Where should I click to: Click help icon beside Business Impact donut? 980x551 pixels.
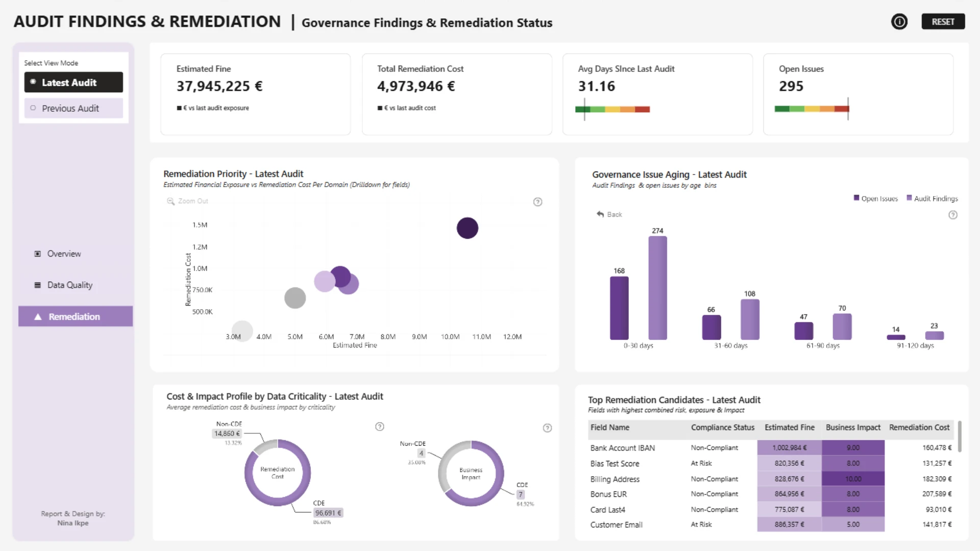click(547, 428)
